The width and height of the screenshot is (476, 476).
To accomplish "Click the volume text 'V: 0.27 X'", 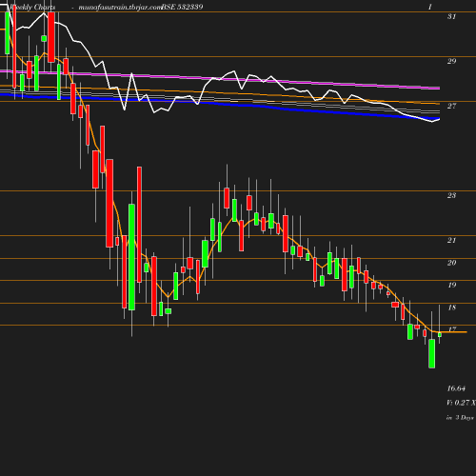I will [461, 403].
